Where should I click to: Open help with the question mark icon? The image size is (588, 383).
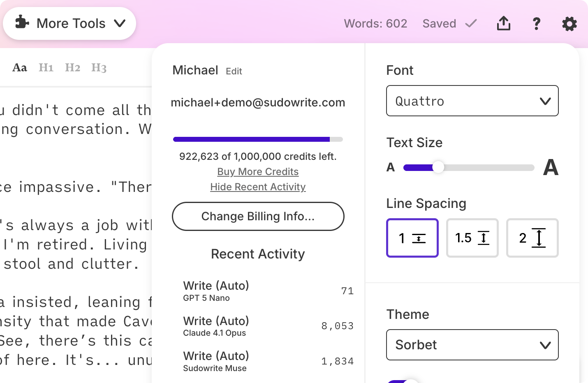click(x=536, y=23)
